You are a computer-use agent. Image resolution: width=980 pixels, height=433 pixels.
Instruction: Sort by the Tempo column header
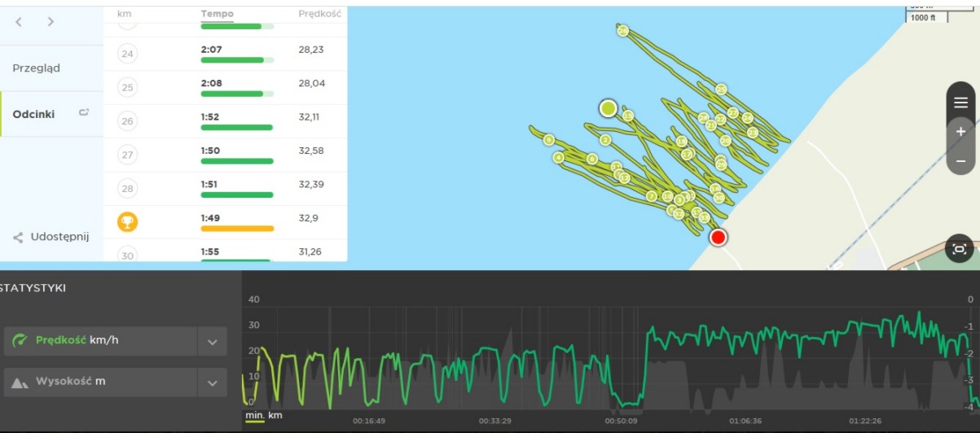(217, 14)
